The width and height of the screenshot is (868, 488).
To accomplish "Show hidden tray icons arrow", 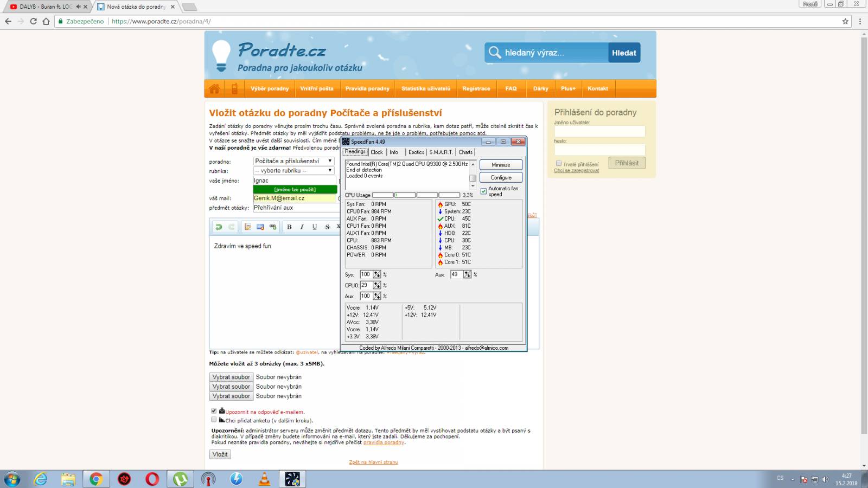I will click(x=793, y=479).
